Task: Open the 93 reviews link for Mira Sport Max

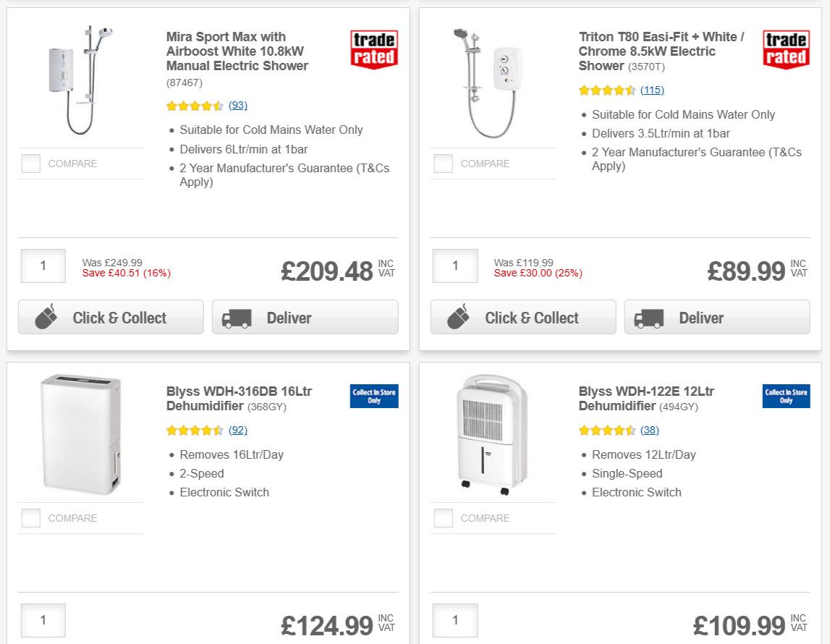Action: click(x=237, y=106)
